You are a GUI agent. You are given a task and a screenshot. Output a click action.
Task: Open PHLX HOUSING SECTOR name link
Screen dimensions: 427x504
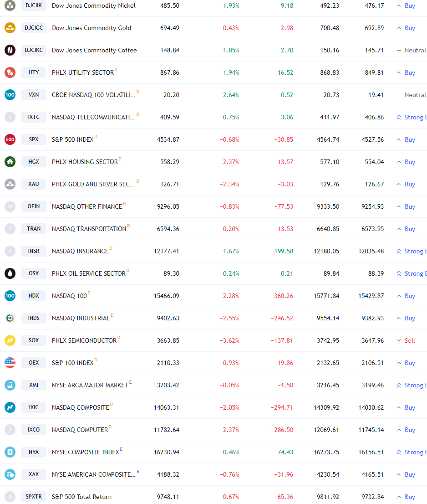click(x=85, y=162)
